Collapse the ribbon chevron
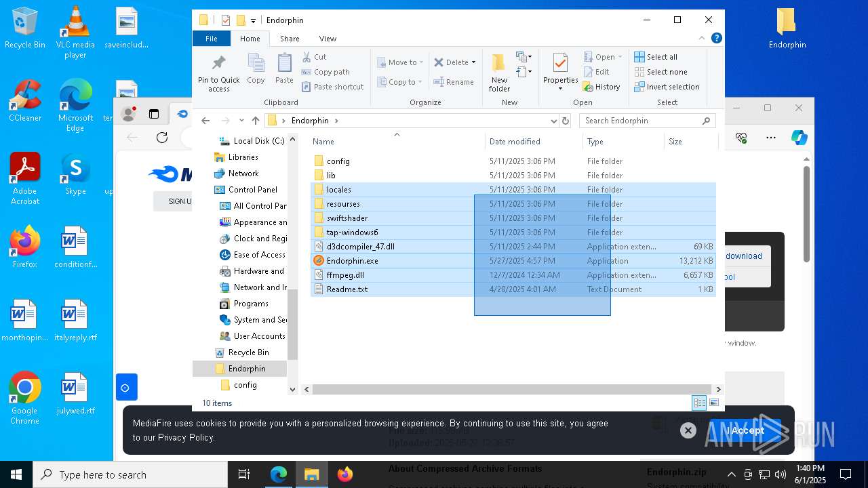The image size is (868, 488). click(x=702, y=39)
